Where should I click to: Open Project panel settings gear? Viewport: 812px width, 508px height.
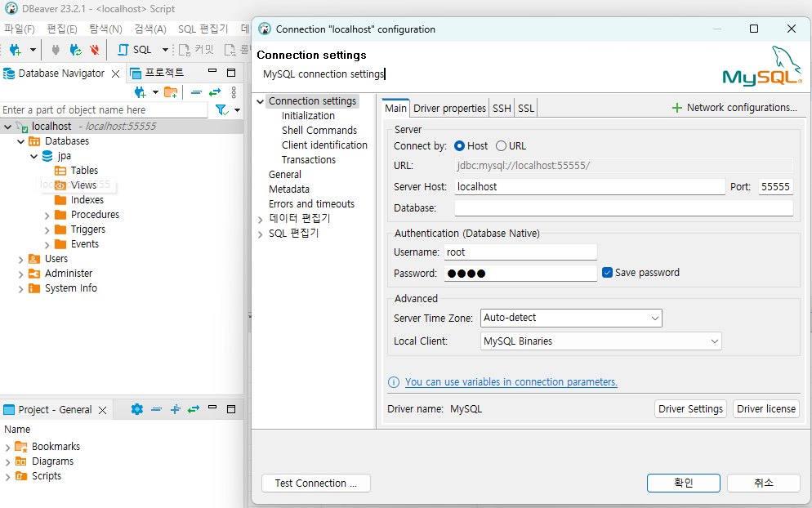136,409
